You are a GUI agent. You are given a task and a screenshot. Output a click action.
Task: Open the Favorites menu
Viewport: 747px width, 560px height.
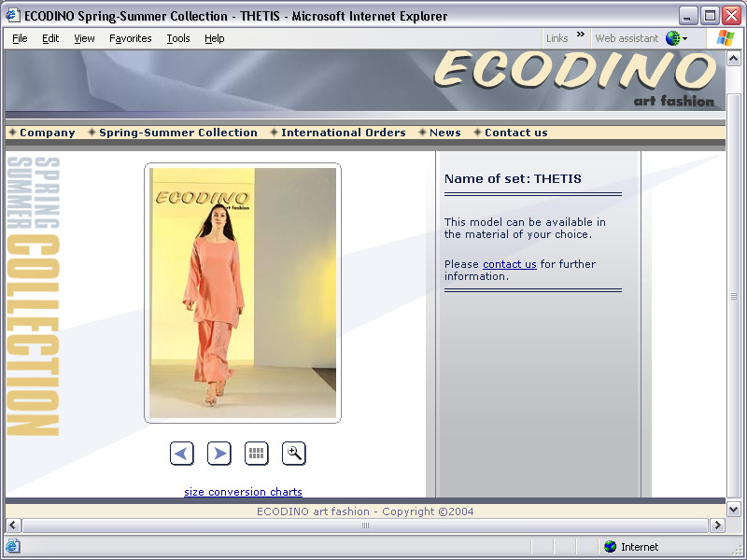click(131, 38)
